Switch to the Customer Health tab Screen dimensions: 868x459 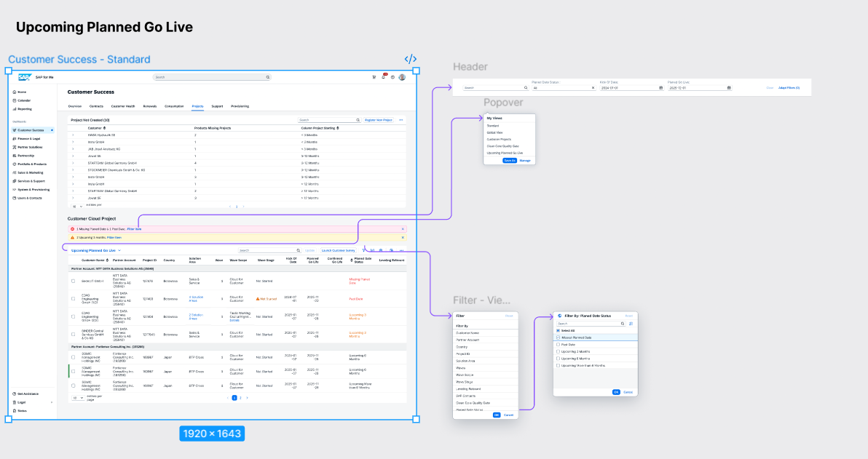coord(123,106)
